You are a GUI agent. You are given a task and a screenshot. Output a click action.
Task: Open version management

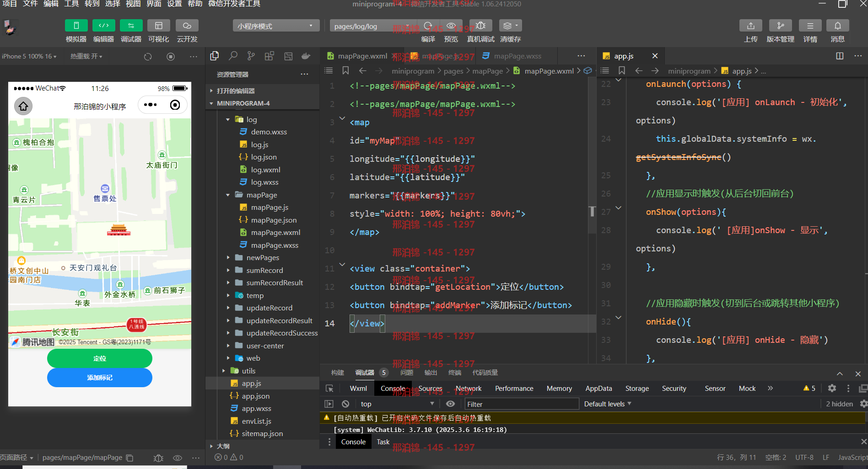[780, 26]
